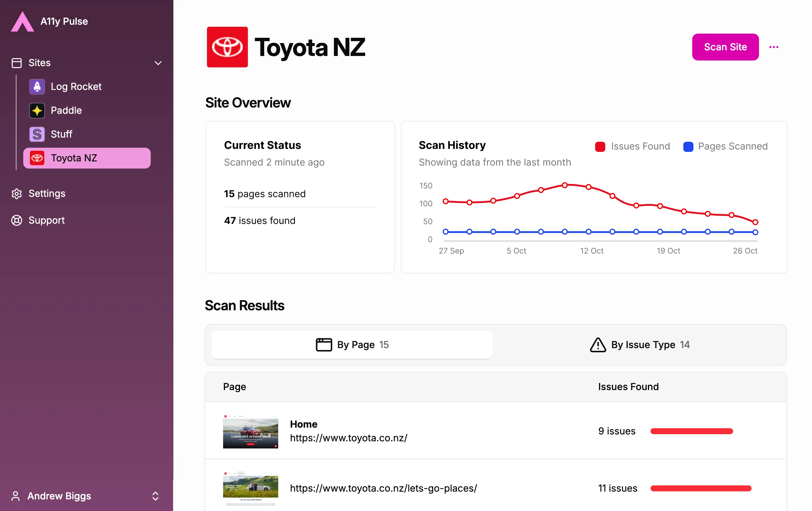Viewport: 812px width, 511px height.
Task: Collapse the Sites section chevron
Action: tap(158, 63)
